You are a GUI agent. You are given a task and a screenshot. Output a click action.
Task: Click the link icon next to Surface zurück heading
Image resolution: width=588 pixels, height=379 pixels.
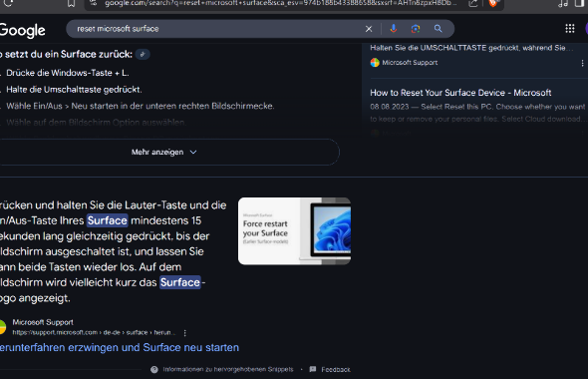pos(143,55)
